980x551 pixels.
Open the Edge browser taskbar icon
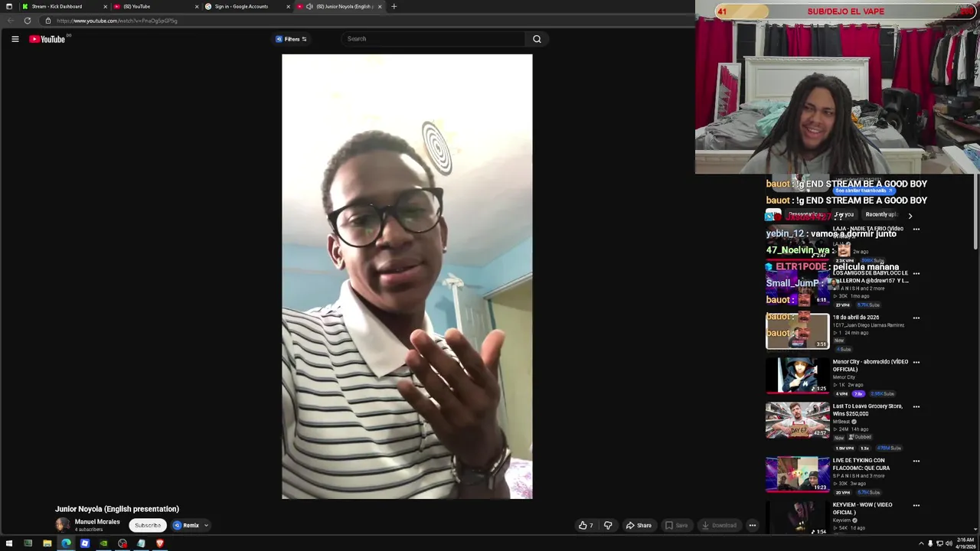(x=66, y=543)
